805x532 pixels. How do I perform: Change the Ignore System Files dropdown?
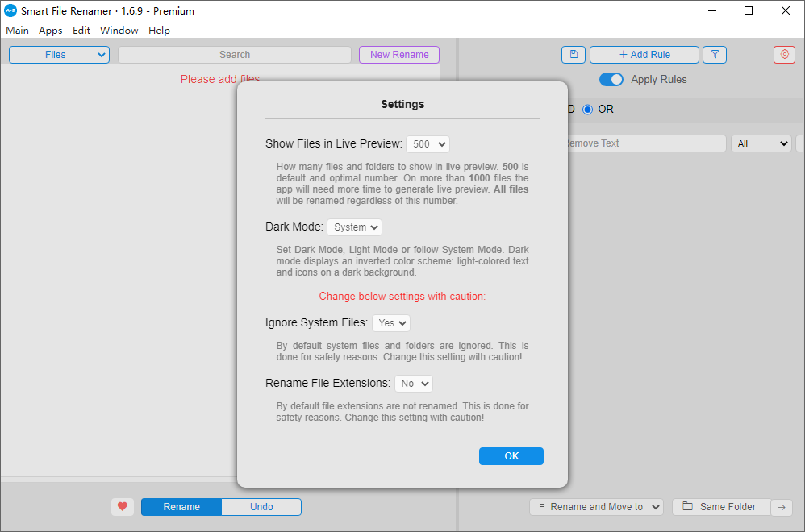(x=391, y=323)
